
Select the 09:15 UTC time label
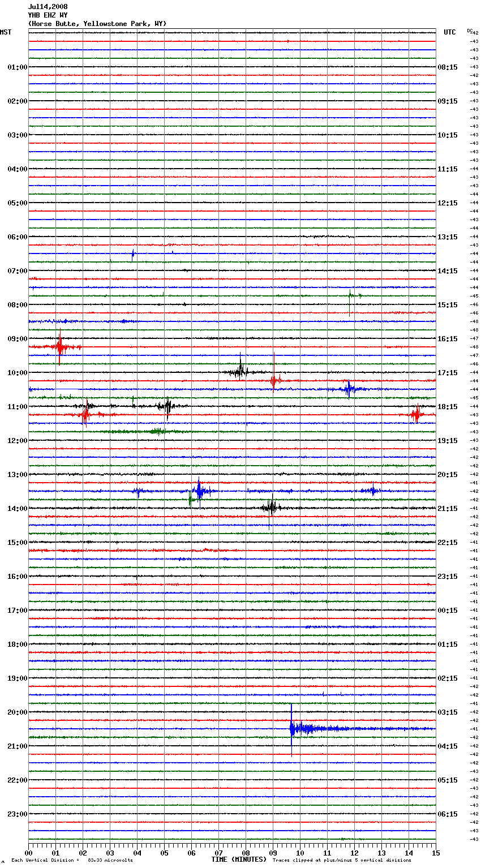(448, 101)
